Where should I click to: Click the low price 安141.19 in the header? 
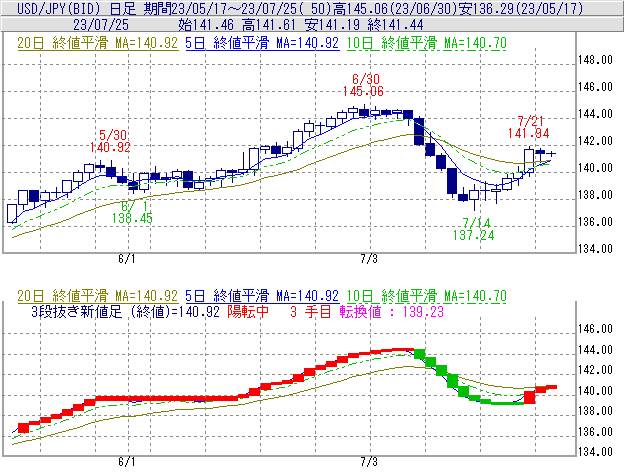coord(332,25)
